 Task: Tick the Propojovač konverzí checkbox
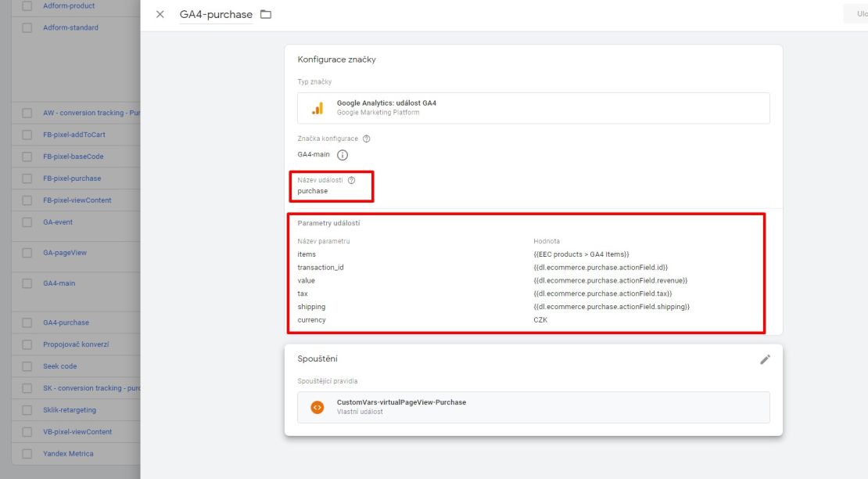[x=27, y=344]
